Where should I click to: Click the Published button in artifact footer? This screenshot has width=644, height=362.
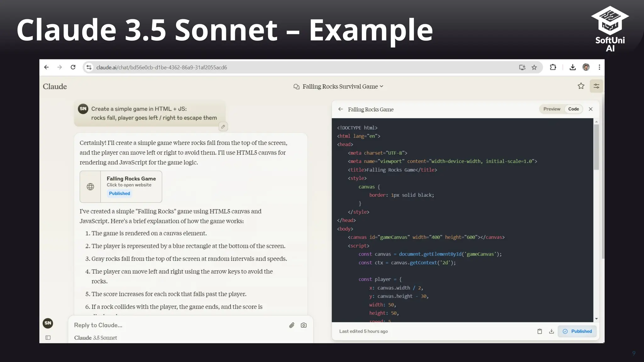[x=577, y=331]
